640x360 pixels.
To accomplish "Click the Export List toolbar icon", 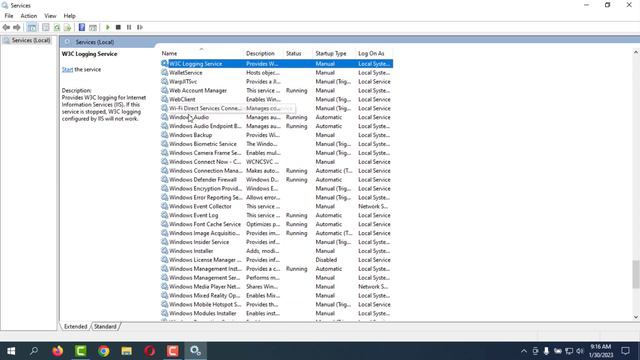I will click(x=67, y=27).
